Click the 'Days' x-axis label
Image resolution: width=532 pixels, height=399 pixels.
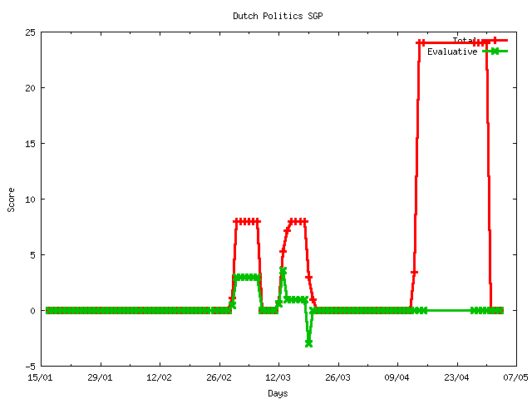pyautogui.click(x=278, y=393)
